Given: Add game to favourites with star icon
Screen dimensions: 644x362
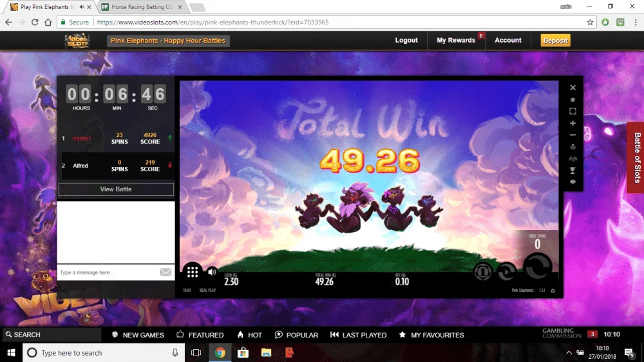Looking at the screenshot, I should coord(573,99).
